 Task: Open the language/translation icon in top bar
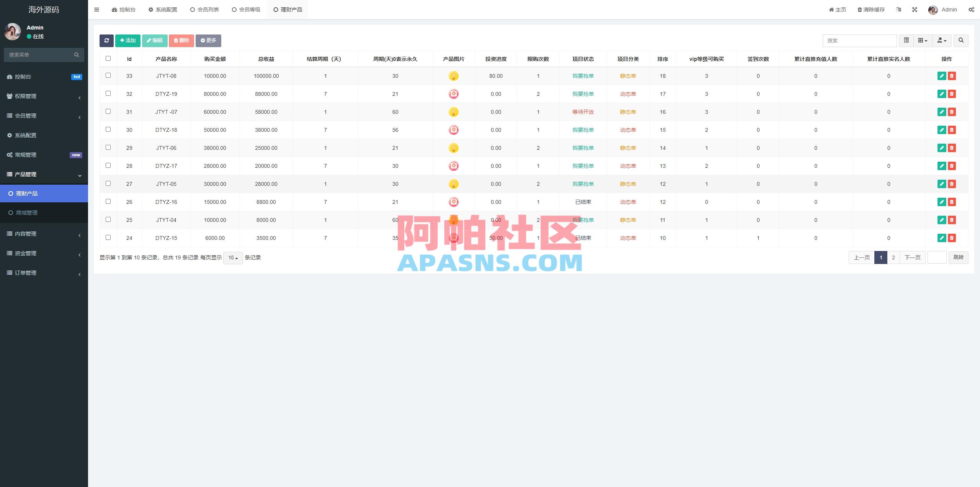898,9
